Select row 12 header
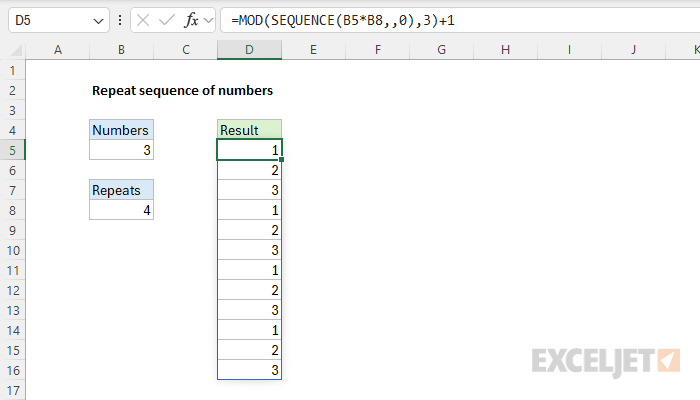Viewport: 700px width, 400px height. point(12,291)
